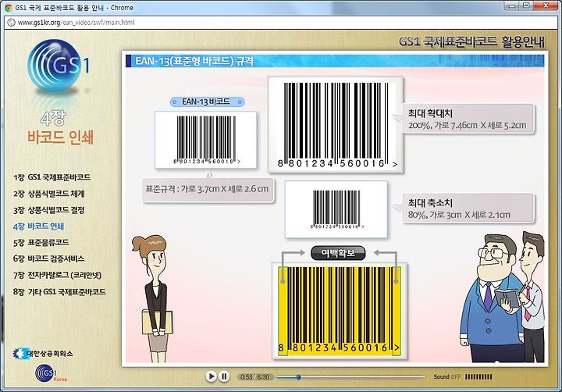
Task: Click the 4장 바코드 인쇄 chapter heading
Action: [x=60, y=128]
